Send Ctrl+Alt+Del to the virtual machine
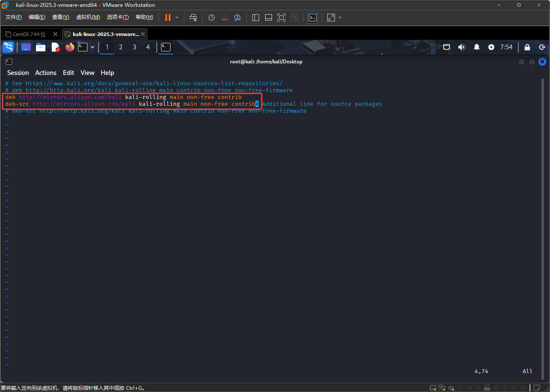The image size is (550, 392). 193,18
